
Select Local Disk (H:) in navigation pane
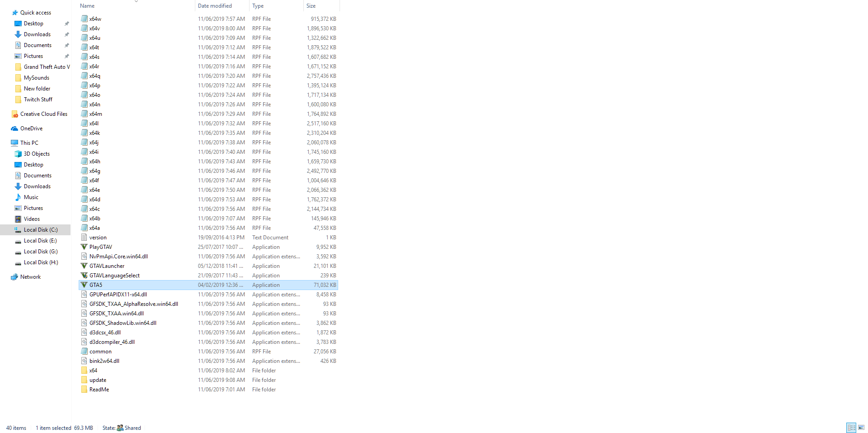pyautogui.click(x=41, y=262)
